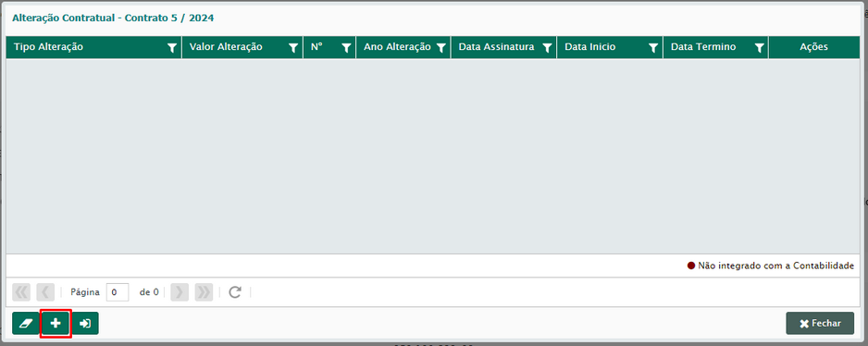Click the eraser clear button
Image resolution: width=868 pixels, height=346 pixels.
[26, 323]
